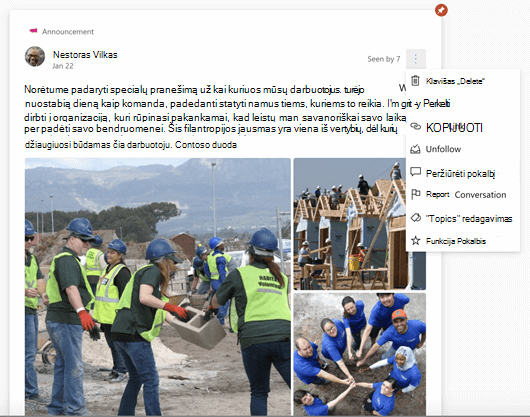Image resolution: width=530 pixels, height=417 pixels.
Task: Click the Unfollow inbox icon
Action: (415, 149)
